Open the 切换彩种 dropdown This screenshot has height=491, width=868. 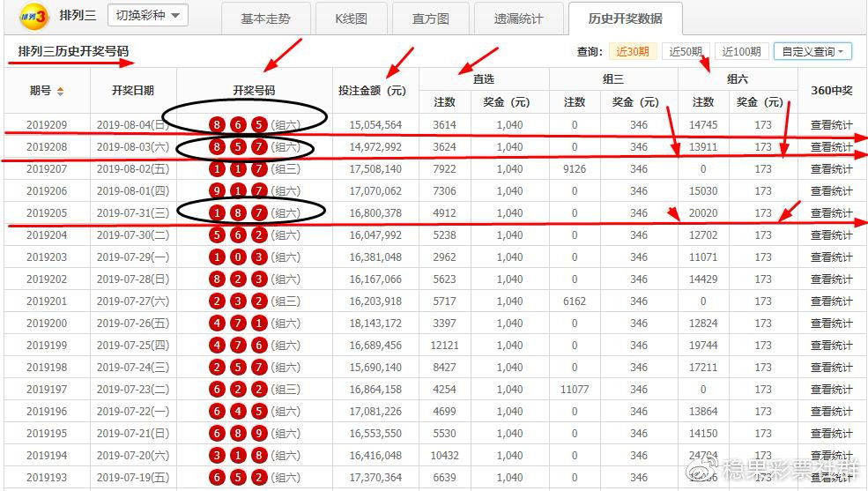[x=148, y=16]
